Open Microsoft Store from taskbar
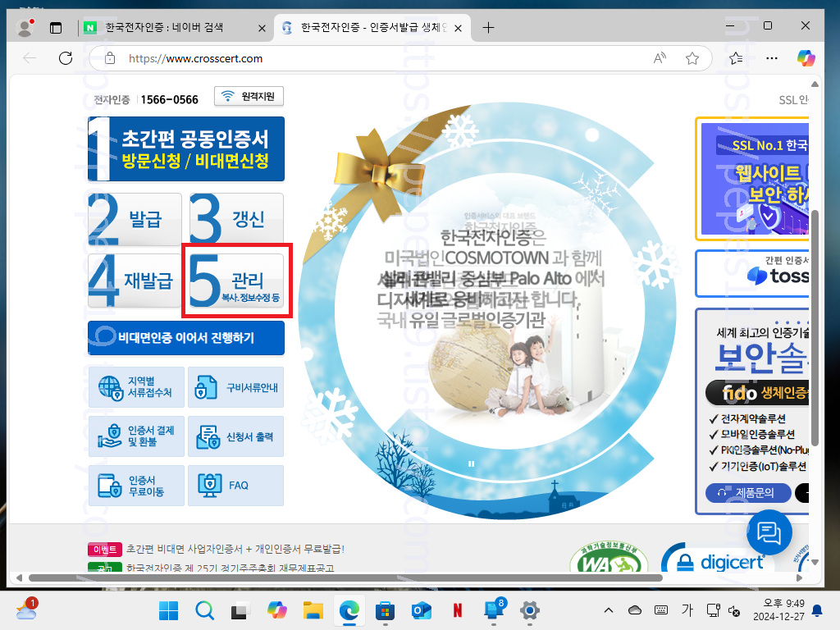This screenshot has height=630, width=840. pos(386,610)
